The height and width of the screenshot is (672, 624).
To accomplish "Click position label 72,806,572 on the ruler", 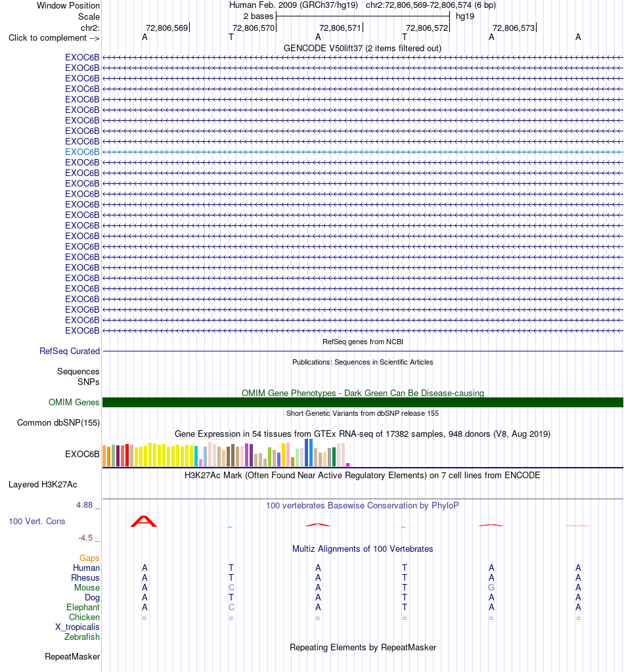I will click(427, 28).
